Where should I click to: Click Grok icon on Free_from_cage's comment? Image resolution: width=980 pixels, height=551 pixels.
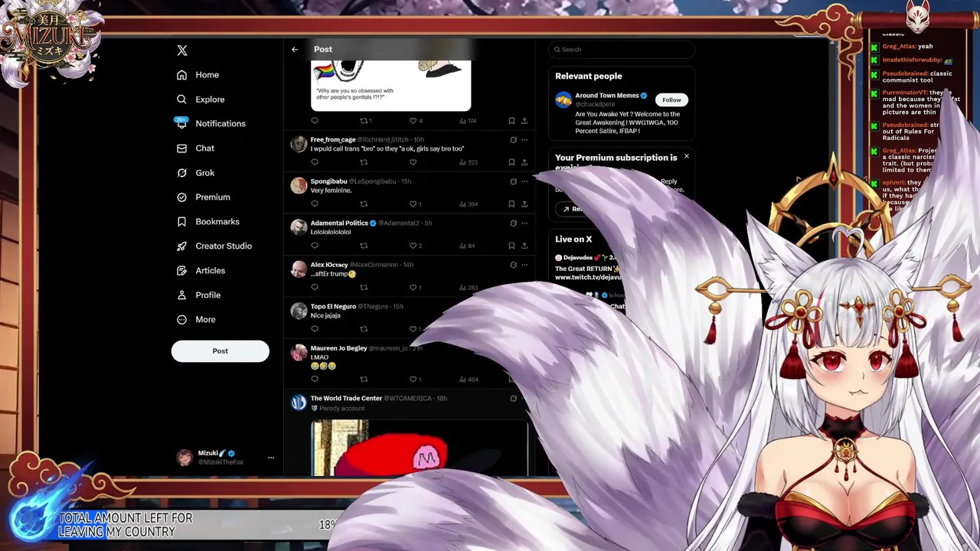[x=513, y=140]
